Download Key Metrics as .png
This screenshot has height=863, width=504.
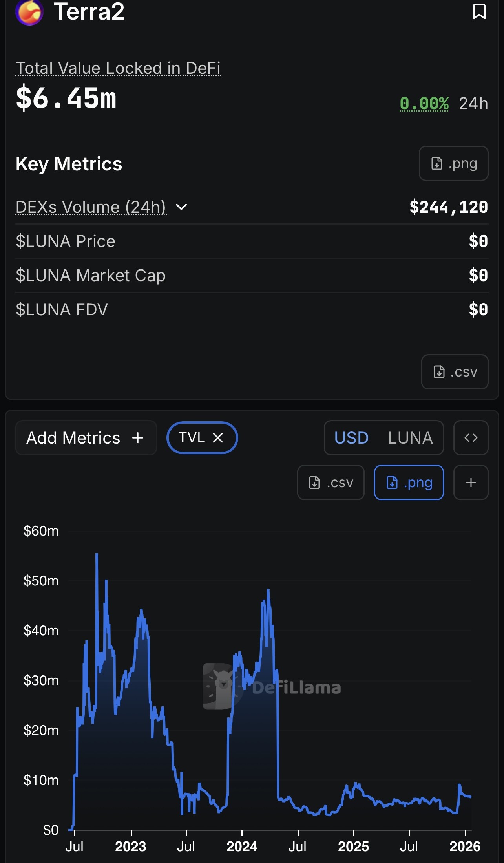click(x=453, y=163)
